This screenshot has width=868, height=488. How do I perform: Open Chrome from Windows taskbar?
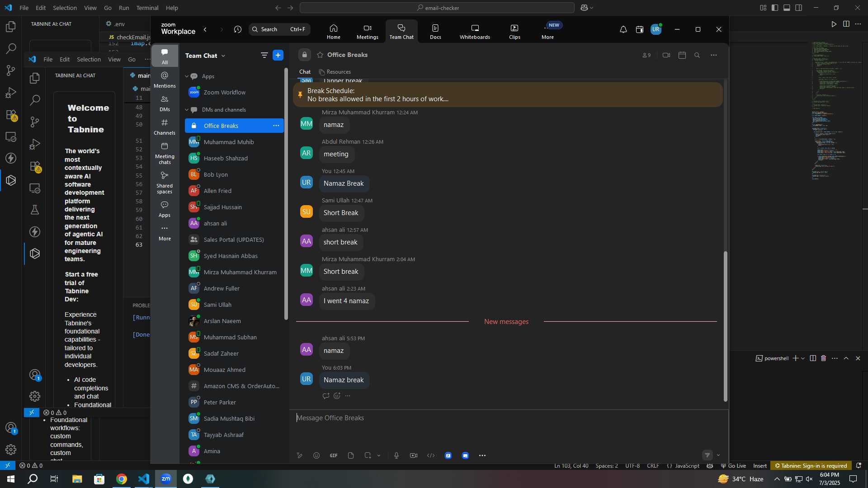point(122,479)
